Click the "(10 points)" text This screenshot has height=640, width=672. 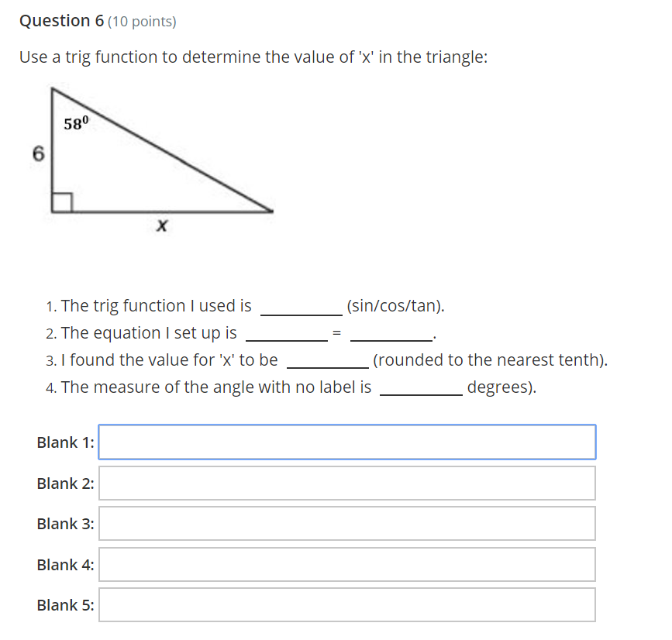142,22
